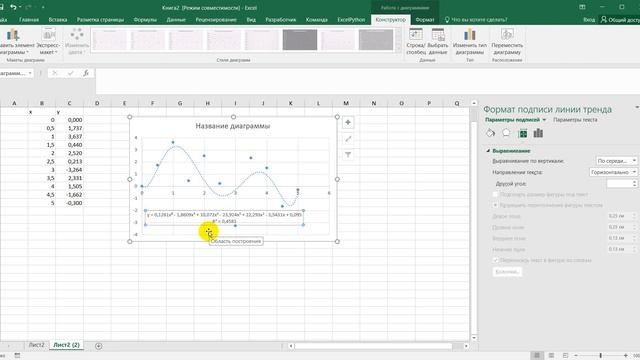The width and height of the screenshot is (640, 360).
Task: Open text direction dropdown (Горизонтально)
Action: [613, 172]
